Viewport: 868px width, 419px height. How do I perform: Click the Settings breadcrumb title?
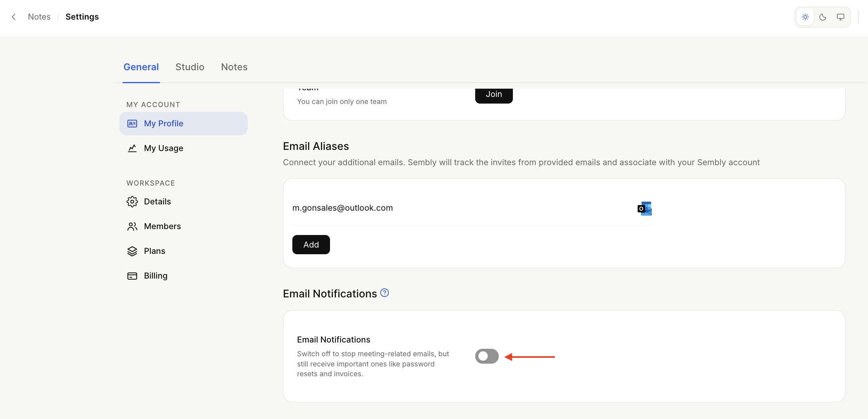82,17
